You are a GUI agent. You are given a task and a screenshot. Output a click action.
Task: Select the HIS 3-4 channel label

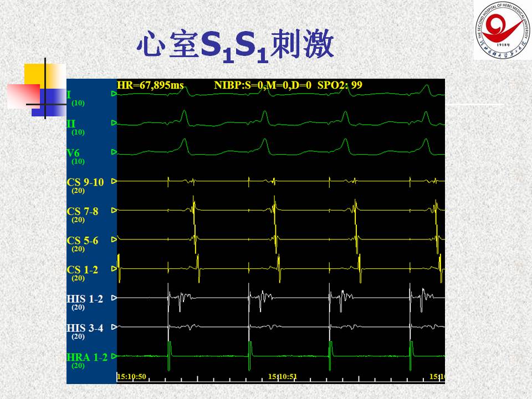[84, 328]
